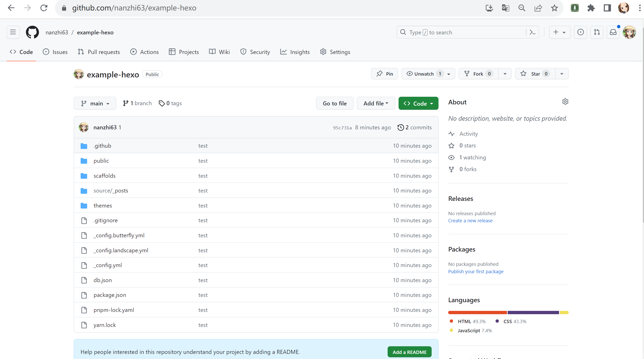Click the pull requests icon in header

point(597,32)
